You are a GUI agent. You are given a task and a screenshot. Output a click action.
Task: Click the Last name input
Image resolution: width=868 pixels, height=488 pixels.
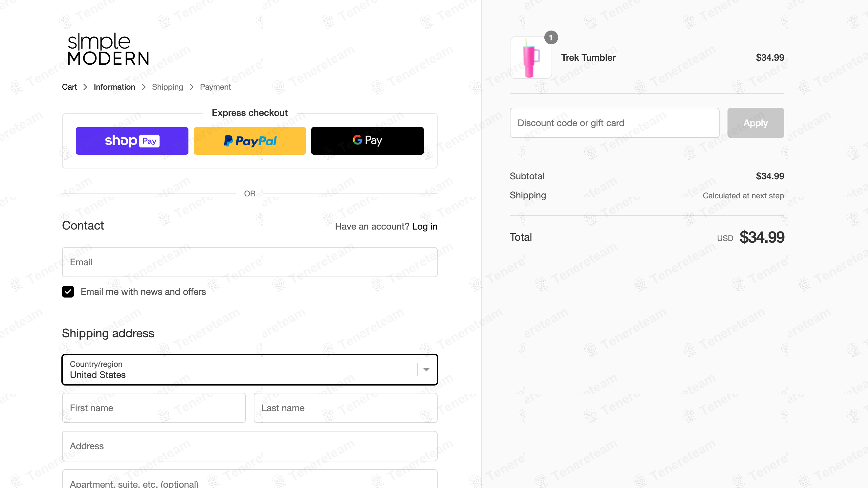tap(345, 408)
